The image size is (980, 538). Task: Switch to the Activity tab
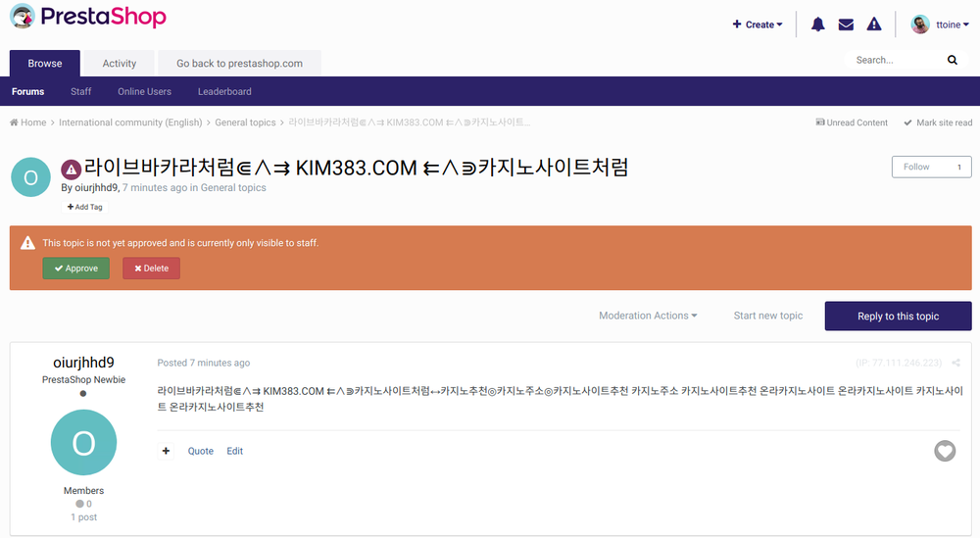point(120,63)
